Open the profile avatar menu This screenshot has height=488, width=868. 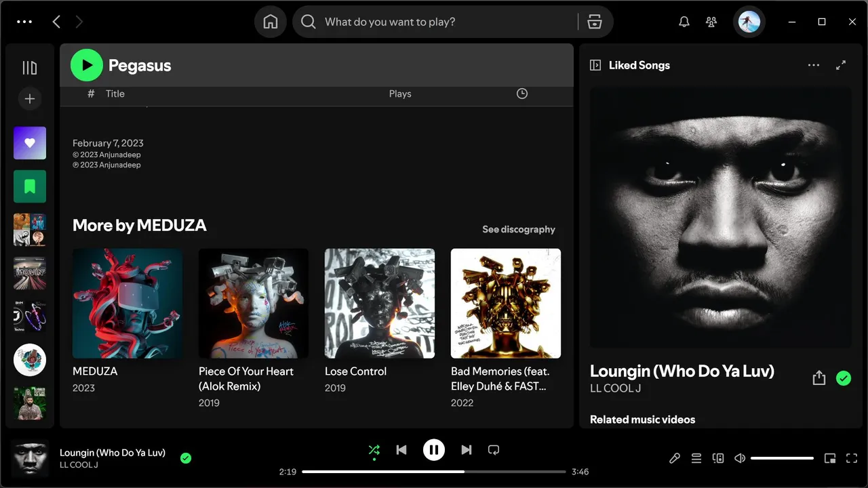pos(749,22)
